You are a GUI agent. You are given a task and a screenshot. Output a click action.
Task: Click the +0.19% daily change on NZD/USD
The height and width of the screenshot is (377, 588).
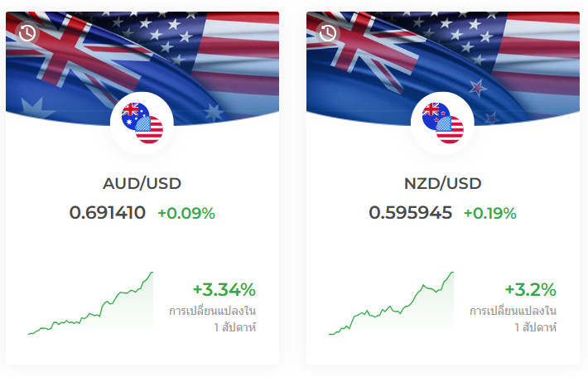click(x=489, y=214)
